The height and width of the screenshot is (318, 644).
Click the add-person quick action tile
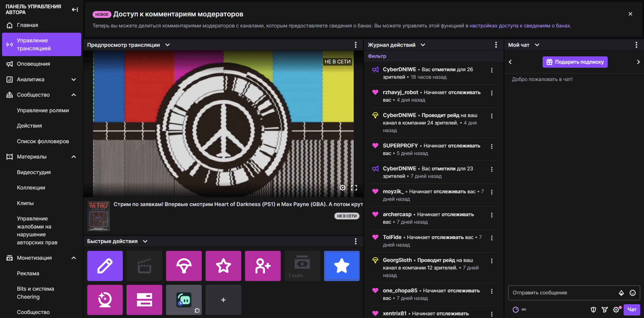(x=263, y=266)
